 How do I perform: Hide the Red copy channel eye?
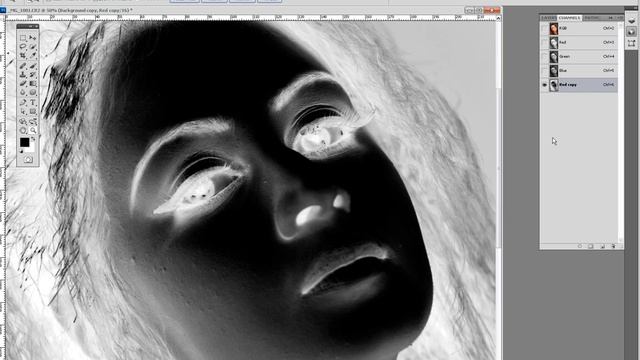point(544,85)
